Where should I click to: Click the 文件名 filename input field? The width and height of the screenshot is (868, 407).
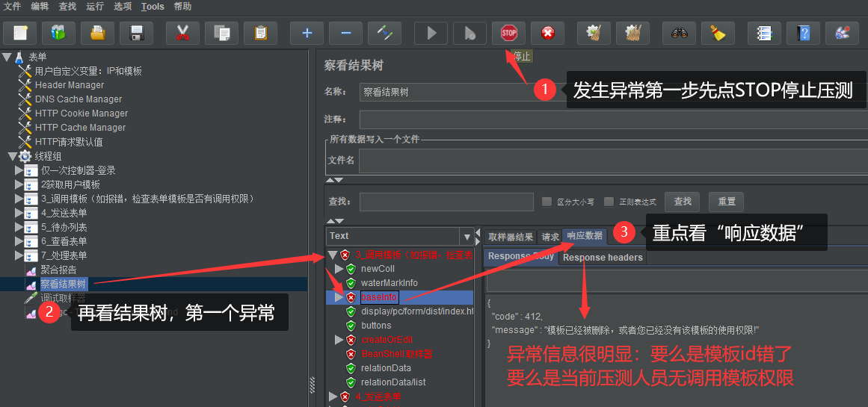tap(613, 161)
